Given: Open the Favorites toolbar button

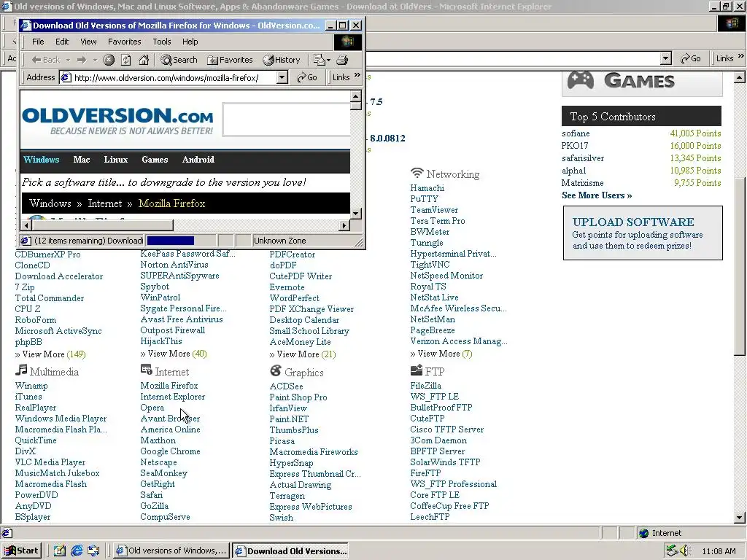Looking at the screenshot, I should pyautogui.click(x=230, y=60).
